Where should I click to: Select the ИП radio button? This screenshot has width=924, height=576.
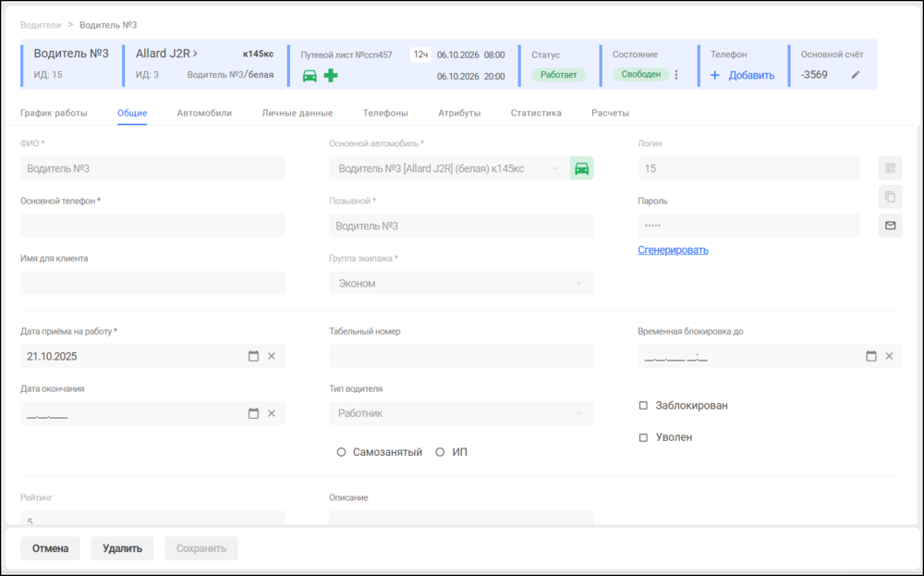point(440,452)
